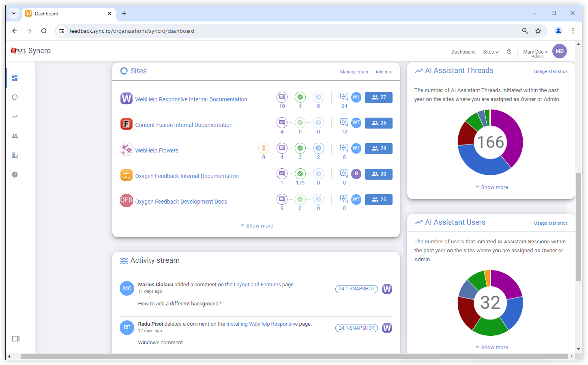The width and height of the screenshot is (588, 365).
Task: Go to Dashboard in the header menu
Action: click(x=463, y=52)
